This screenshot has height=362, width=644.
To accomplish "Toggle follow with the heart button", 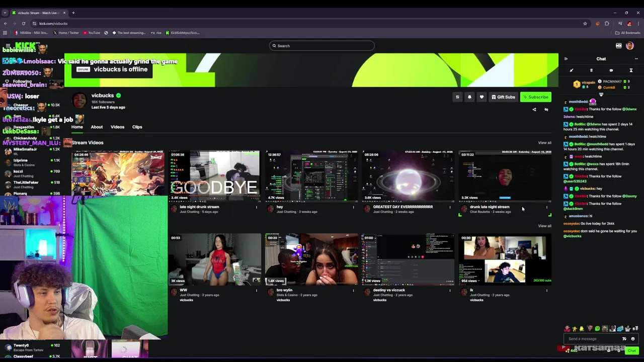I will [481, 97].
